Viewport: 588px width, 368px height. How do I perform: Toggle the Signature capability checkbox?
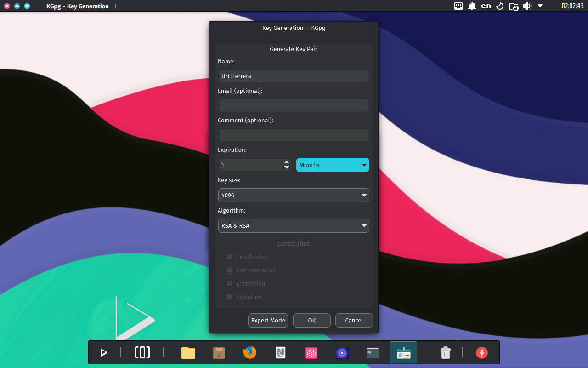[230, 297]
